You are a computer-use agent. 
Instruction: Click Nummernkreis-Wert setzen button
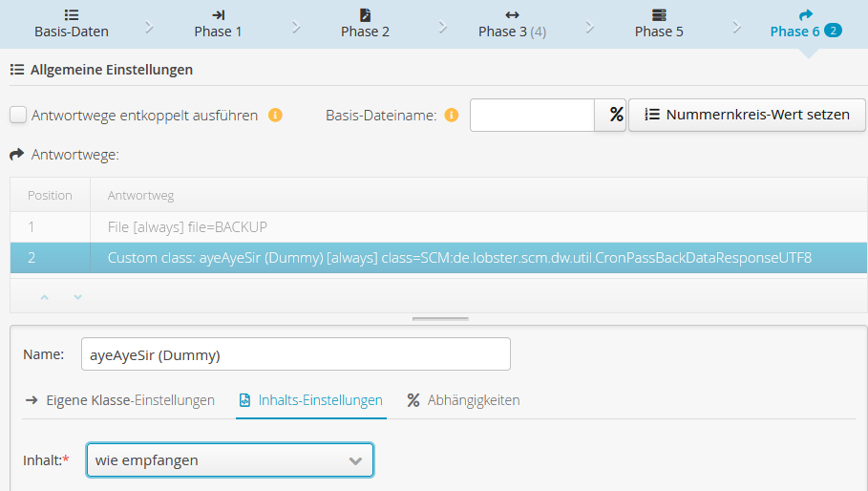pyautogui.click(x=747, y=115)
